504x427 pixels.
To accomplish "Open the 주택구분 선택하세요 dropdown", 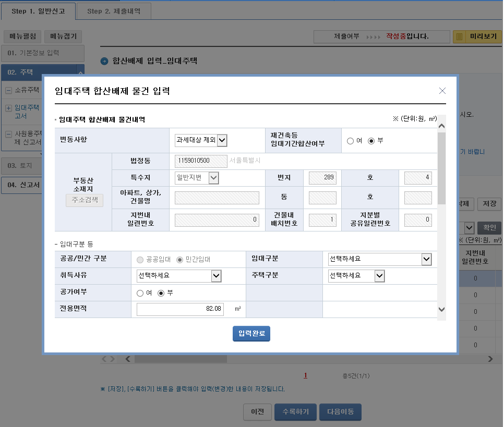I will (356, 276).
